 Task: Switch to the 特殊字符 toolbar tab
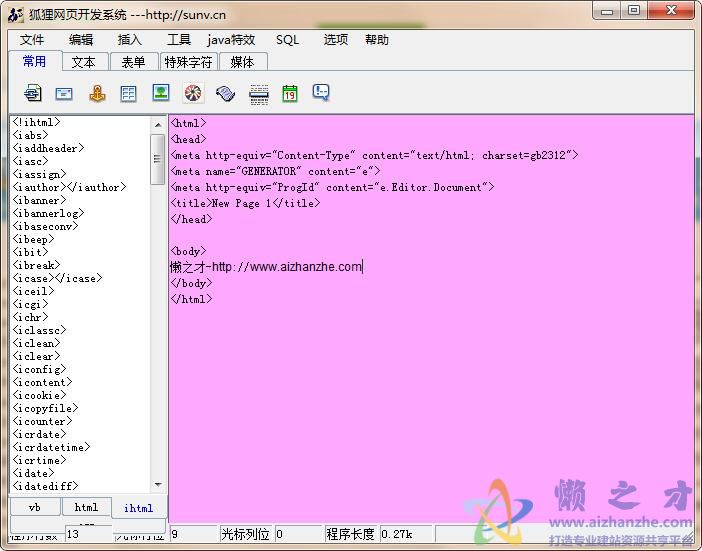pos(188,62)
